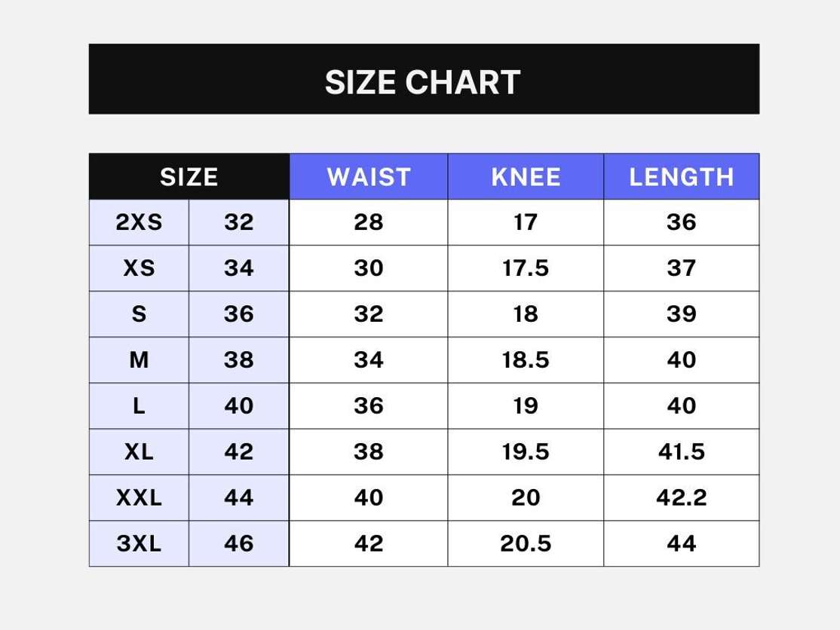This screenshot has width=840, height=630.
Task: Select the M size label cell
Action: click(139, 360)
